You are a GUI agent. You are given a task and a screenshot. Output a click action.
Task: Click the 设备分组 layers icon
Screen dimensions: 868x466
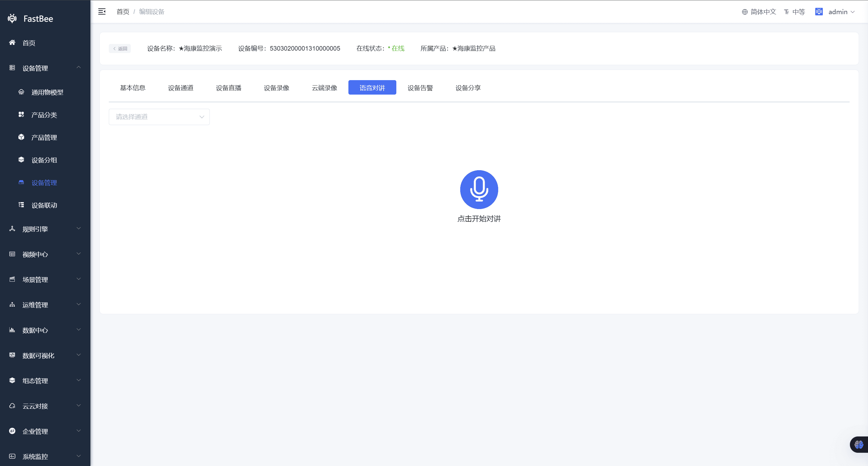[x=21, y=160]
